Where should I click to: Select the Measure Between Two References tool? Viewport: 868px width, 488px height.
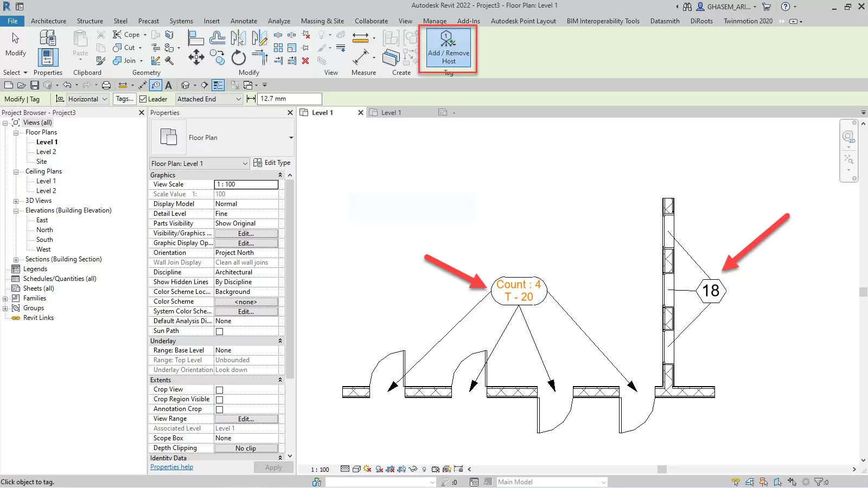[360, 37]
